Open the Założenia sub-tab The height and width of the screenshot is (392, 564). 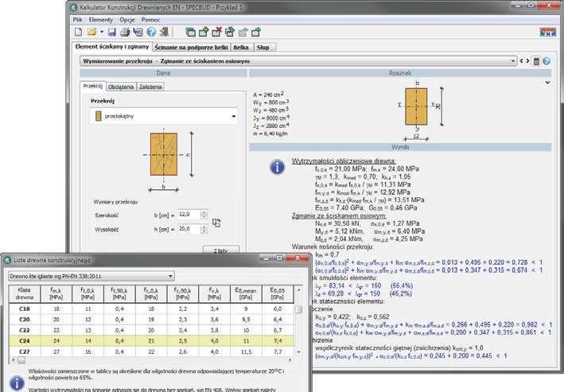click(x=150, y=87)
